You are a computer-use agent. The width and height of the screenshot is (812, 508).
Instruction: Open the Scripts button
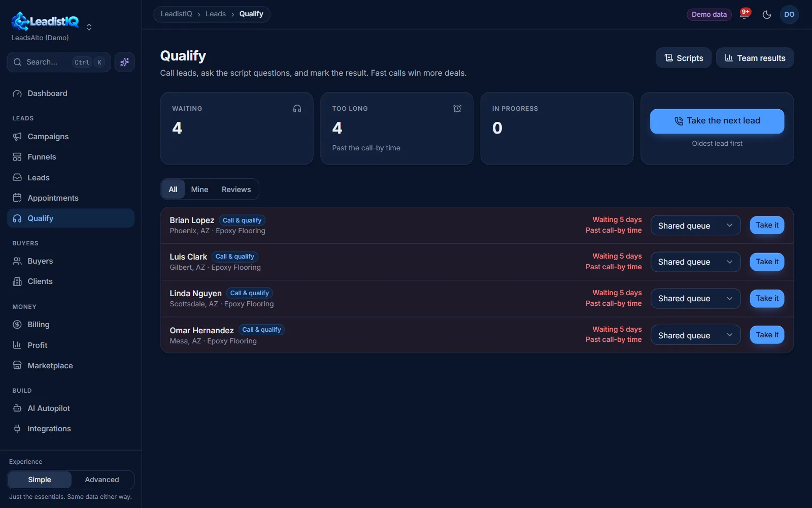684,58
